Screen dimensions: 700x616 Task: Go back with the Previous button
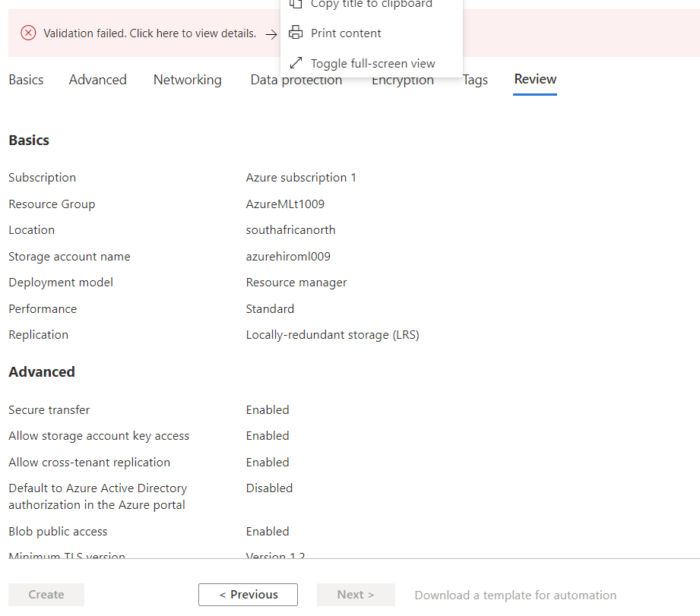click(249, 595)
